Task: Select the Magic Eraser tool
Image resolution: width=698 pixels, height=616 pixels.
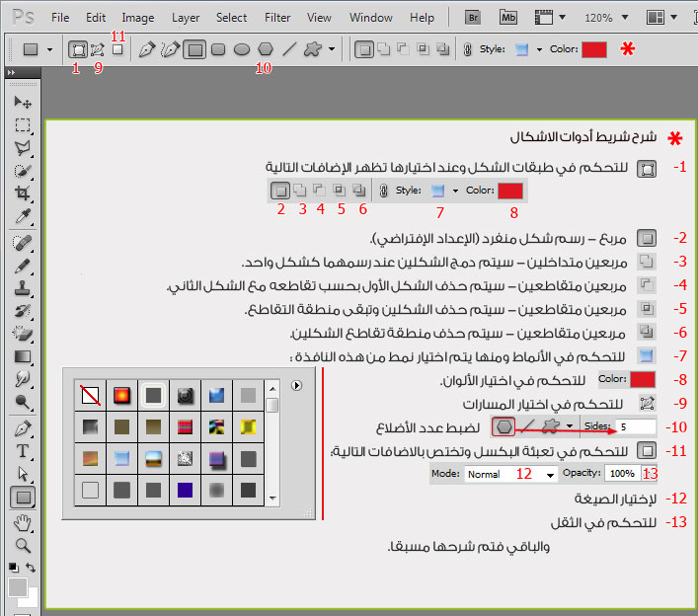Action: 23,334
